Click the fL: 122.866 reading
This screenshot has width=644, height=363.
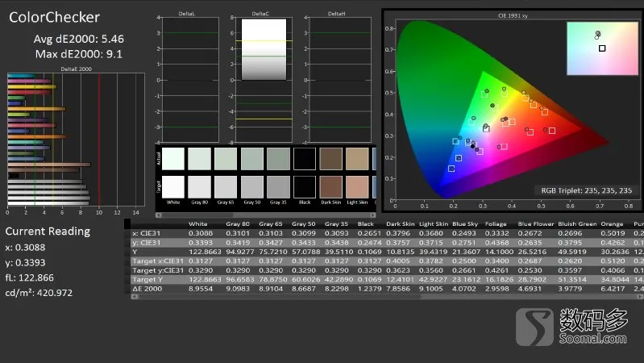tap(29, 278)
